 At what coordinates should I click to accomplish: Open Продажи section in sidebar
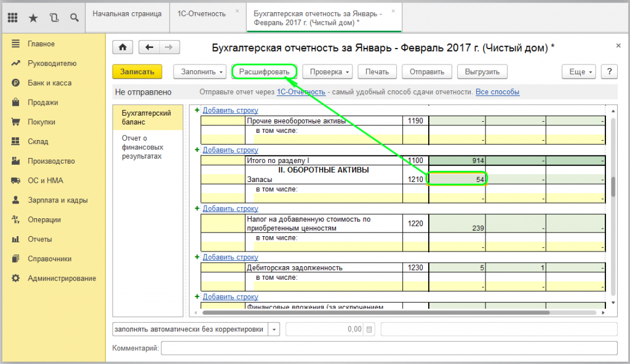tap(42, 103)
